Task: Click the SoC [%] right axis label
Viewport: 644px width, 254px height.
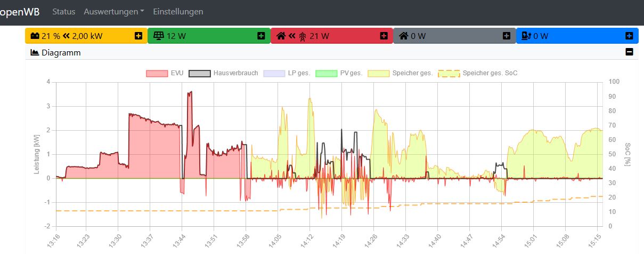Action: click(627, 154)
